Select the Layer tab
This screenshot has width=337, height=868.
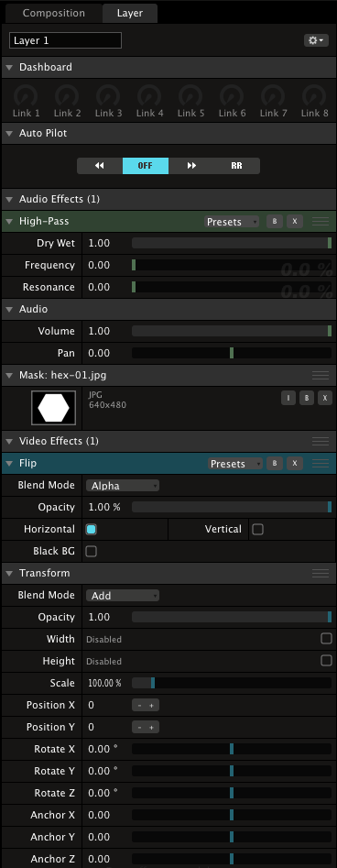(x=129, y=13)
